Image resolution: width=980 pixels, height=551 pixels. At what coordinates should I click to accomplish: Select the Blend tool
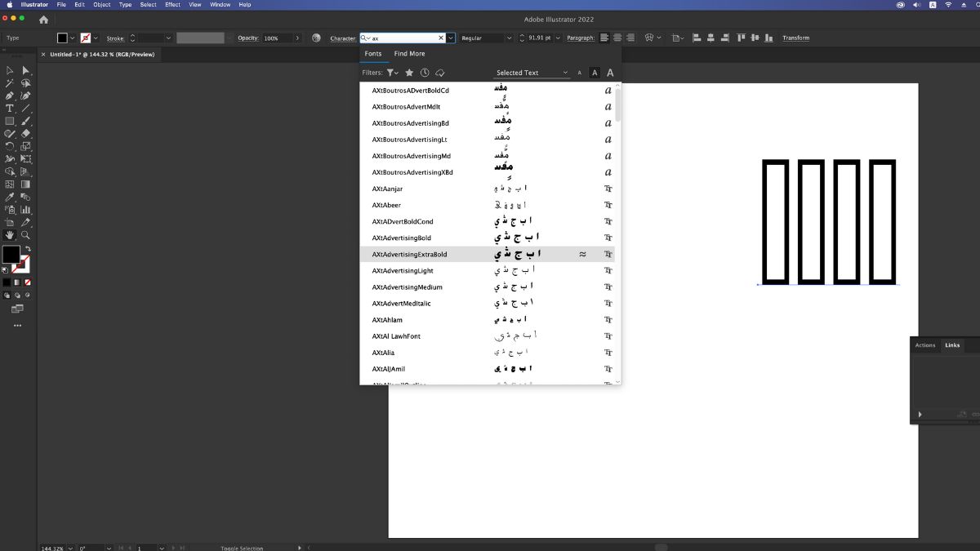coord(26,197)
